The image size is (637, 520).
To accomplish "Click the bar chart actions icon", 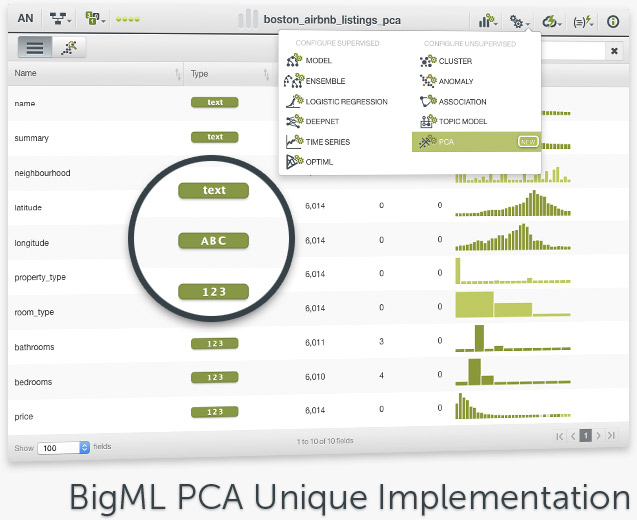I will pyautogui.click(x=488, y=20).
